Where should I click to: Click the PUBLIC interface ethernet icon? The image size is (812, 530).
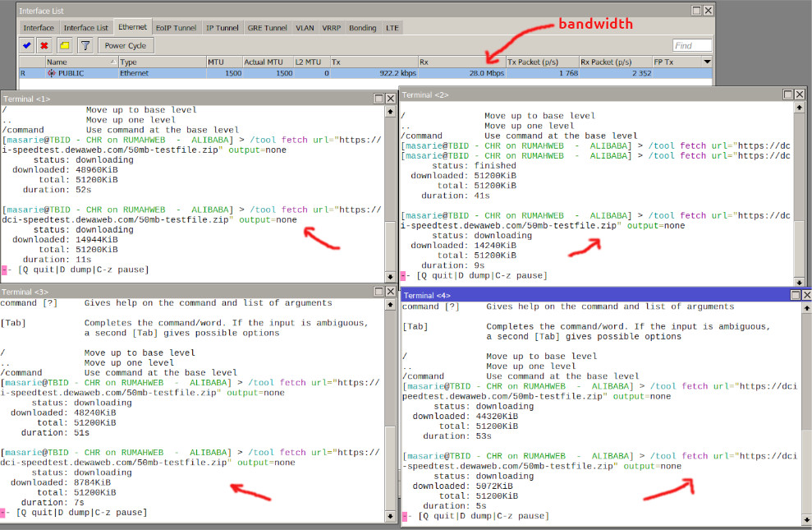(52, 73)
